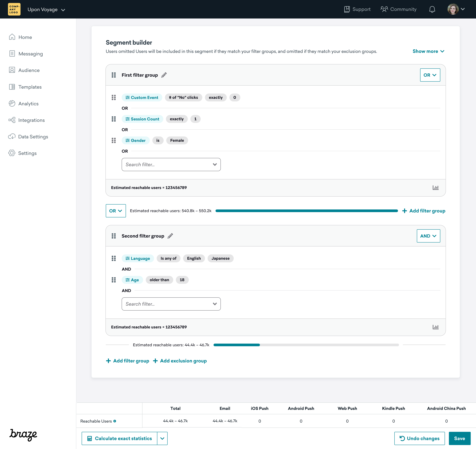Screen dimensions: 476x449
Task: Click the pencil icon beside First filter group
Action: [x=164, y=75]
